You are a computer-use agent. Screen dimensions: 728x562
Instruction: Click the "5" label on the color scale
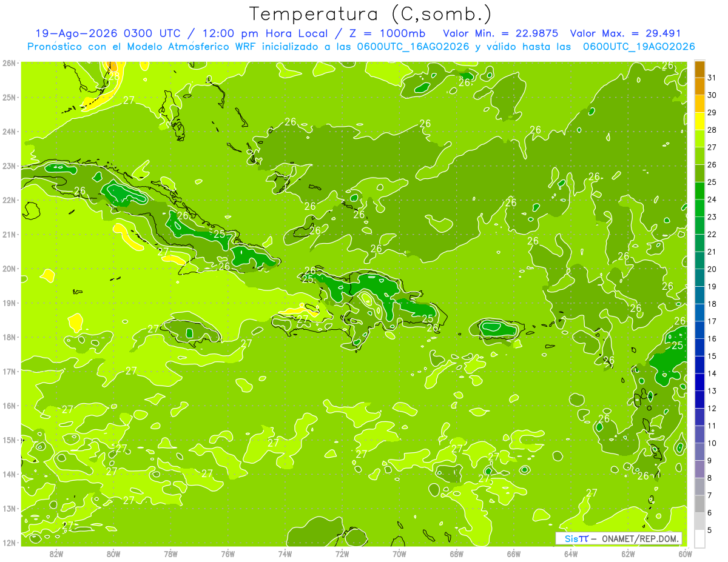[x=710, y=530]
